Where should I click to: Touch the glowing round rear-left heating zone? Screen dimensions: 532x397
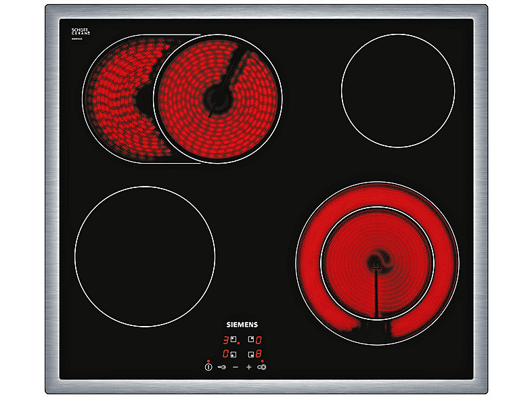pyautogui.click(x=218, y=99)
